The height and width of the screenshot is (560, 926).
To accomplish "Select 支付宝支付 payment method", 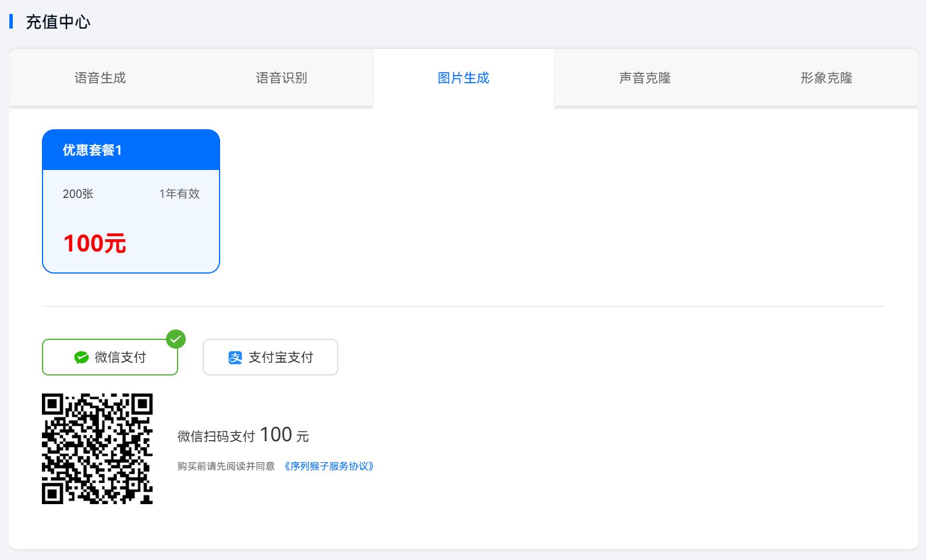I will tap(270, 357).
